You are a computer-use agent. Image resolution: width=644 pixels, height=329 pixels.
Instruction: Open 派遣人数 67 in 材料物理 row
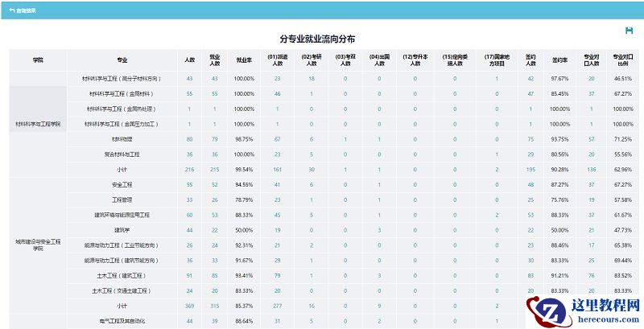277,139
